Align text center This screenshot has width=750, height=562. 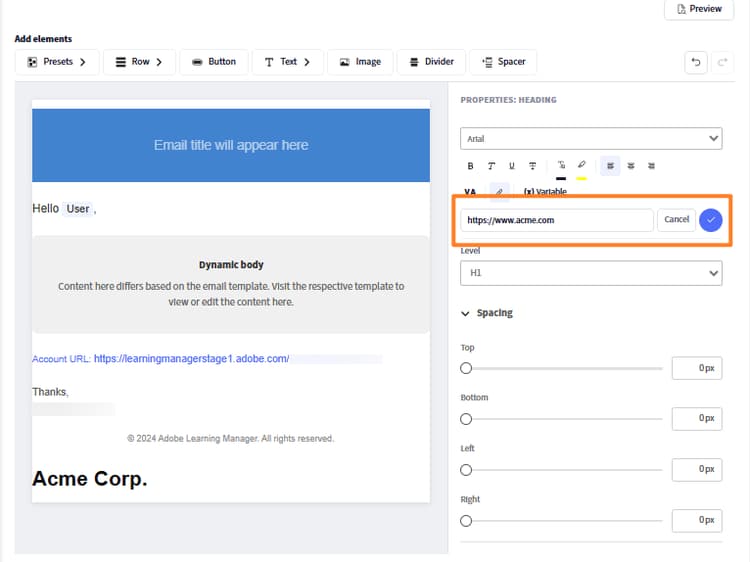[631, 166]
